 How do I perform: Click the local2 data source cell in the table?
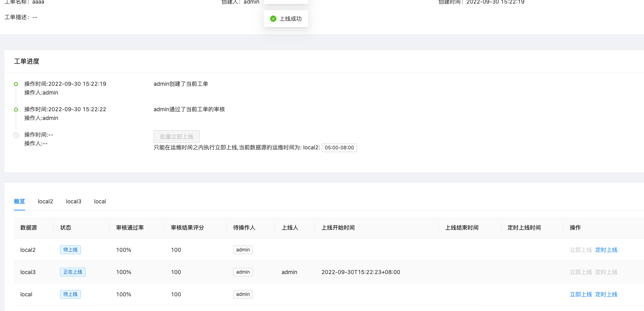pos(28,250)
